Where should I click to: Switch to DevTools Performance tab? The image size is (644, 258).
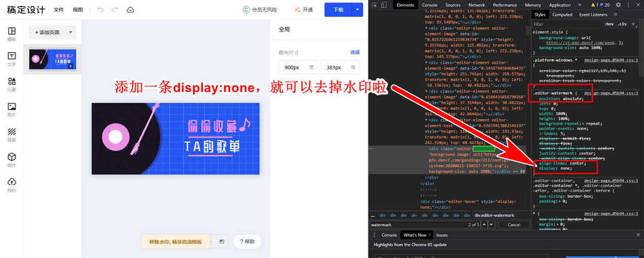pyautogui.click(x=505, y=5)
